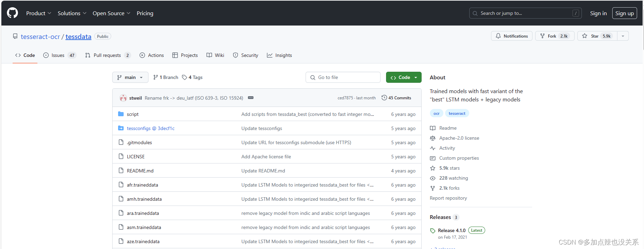The image size is (644, 249).
Task: Click the Go to file search box
Action: [x=343, y=77]
